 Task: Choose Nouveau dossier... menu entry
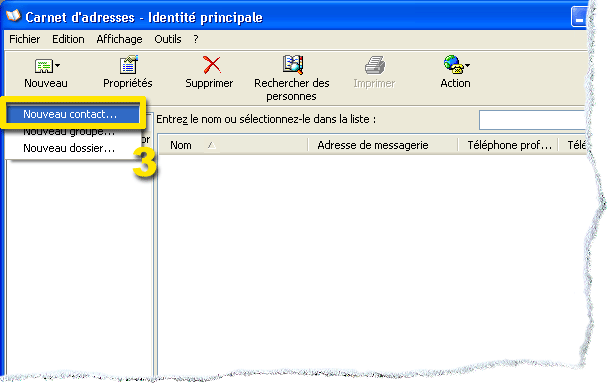pos(73,148)
